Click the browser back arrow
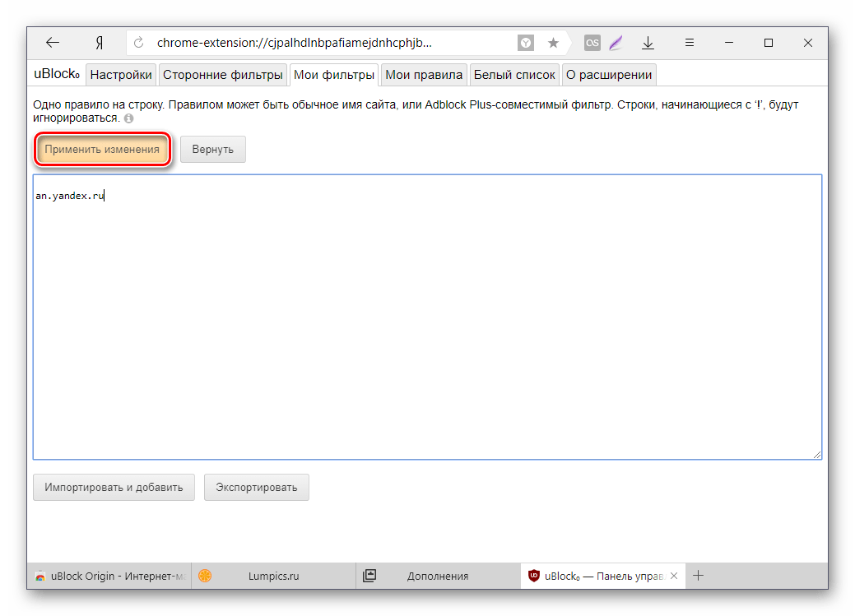 click(53, 43)
